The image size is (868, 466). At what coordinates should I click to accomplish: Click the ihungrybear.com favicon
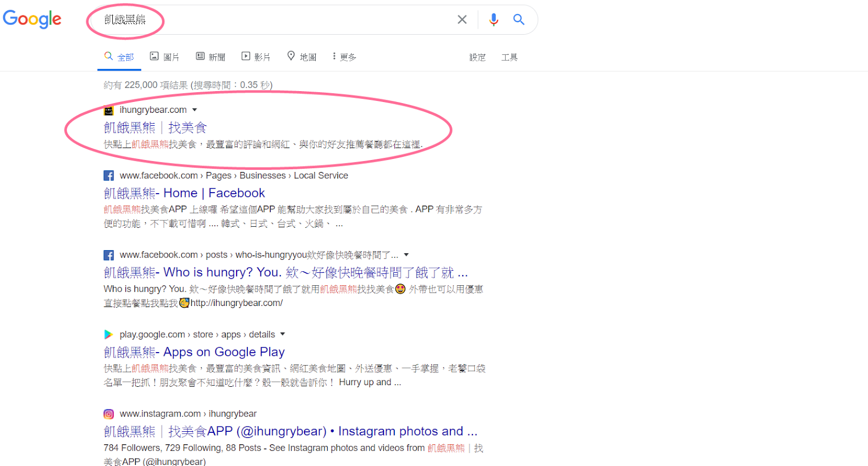(108, 110)
